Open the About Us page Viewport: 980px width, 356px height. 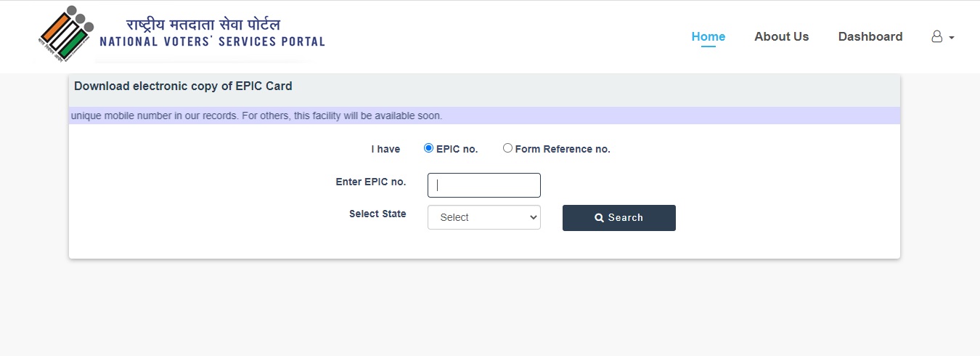[781, 36]
